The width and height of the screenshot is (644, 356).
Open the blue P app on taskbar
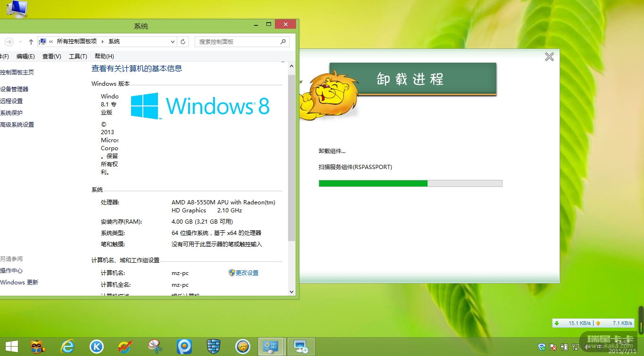pos(184,347)
